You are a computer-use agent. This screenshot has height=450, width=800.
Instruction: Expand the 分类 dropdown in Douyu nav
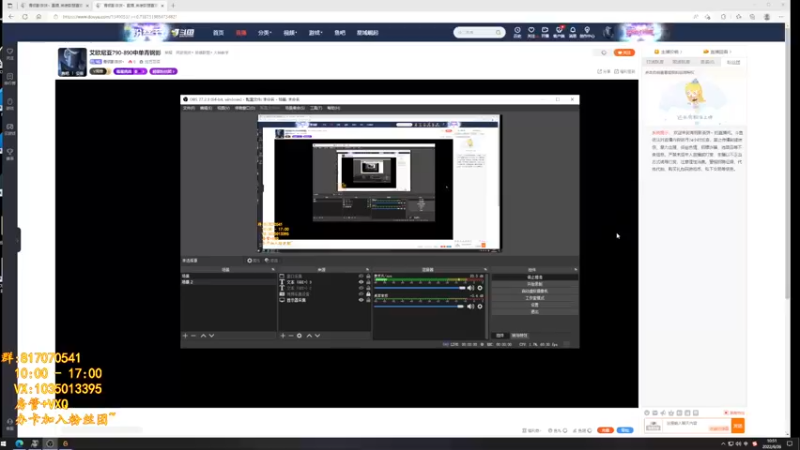[264, 33]
